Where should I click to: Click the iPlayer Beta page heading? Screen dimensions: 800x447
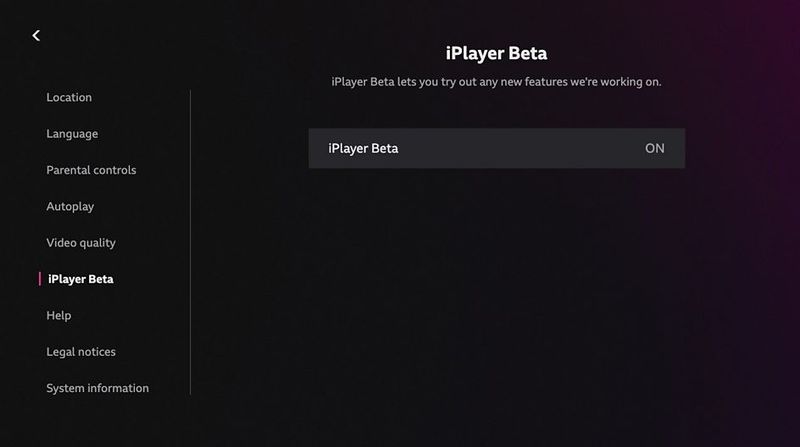pyautogui.click(x=496, y=53)
